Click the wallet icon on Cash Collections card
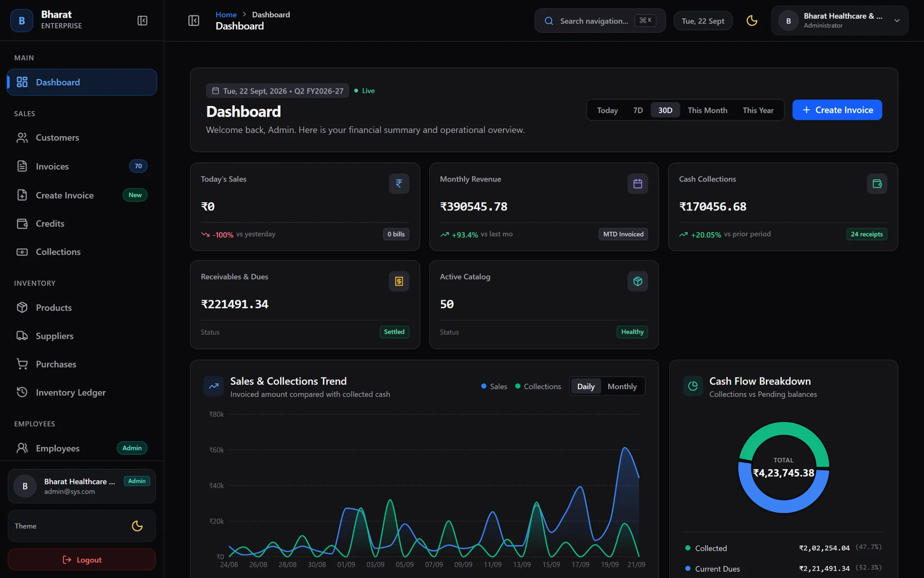924x578 pixels. tap(877, 184)
